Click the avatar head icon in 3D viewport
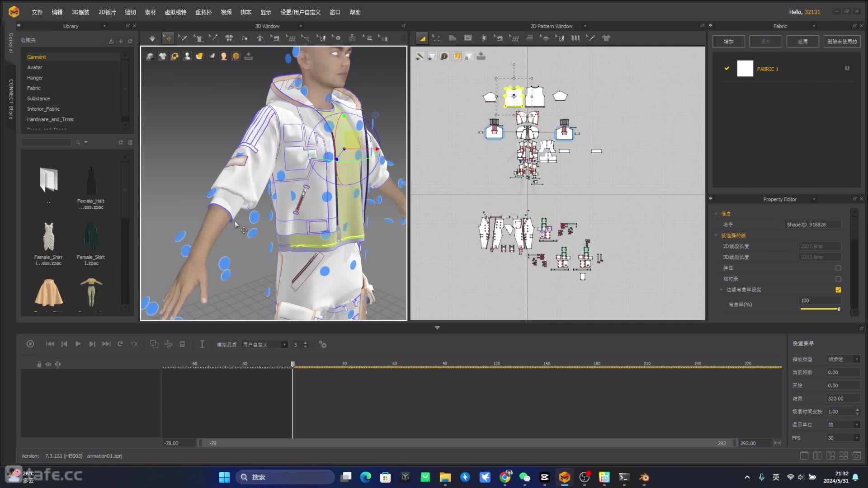The height and width of the screenshot is (488, 868). tap(224, 56)
